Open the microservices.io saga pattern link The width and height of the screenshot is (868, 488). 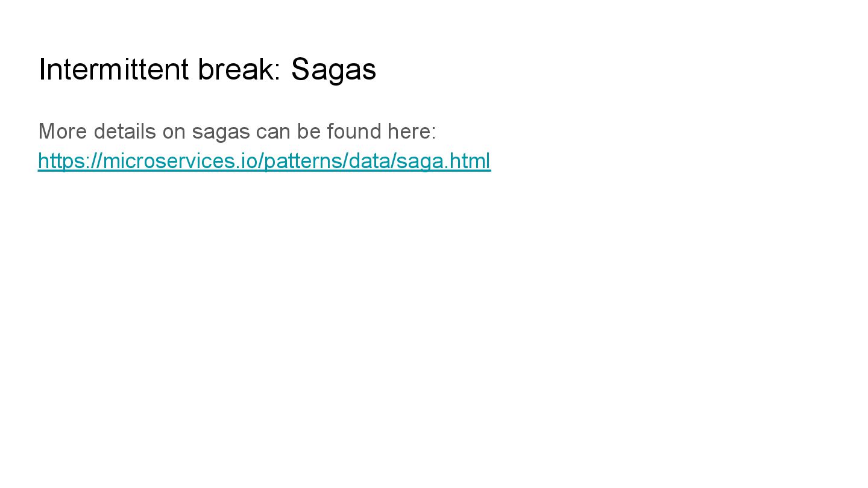[264, 161]
